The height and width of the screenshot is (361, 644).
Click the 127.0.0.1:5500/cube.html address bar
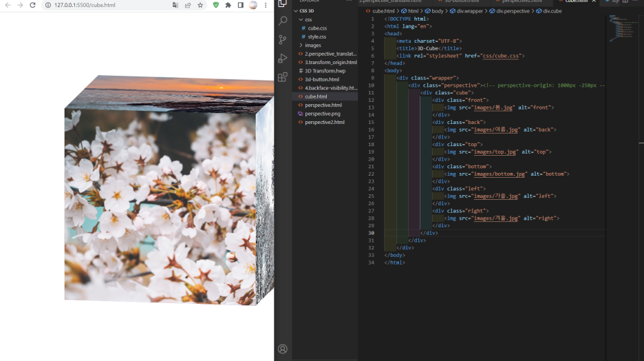(85, 5)
